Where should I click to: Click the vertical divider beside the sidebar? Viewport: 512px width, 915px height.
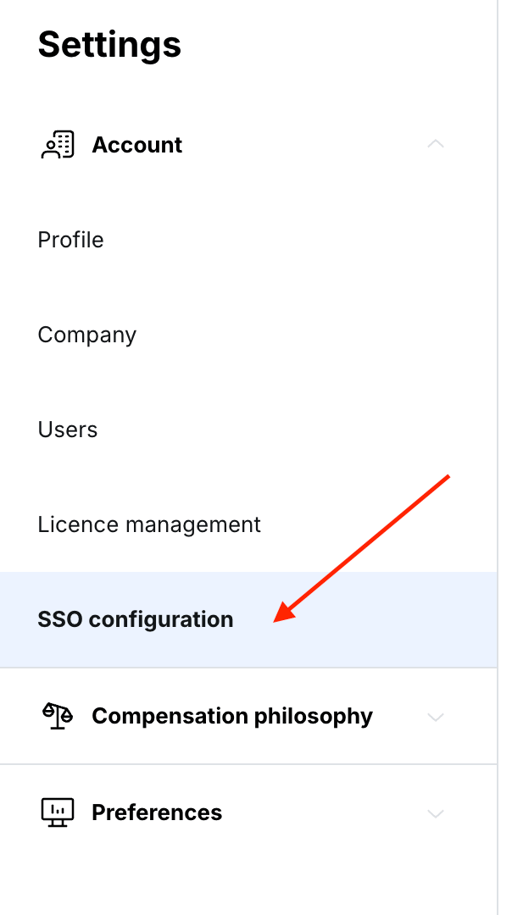click(x=497, y=458)
